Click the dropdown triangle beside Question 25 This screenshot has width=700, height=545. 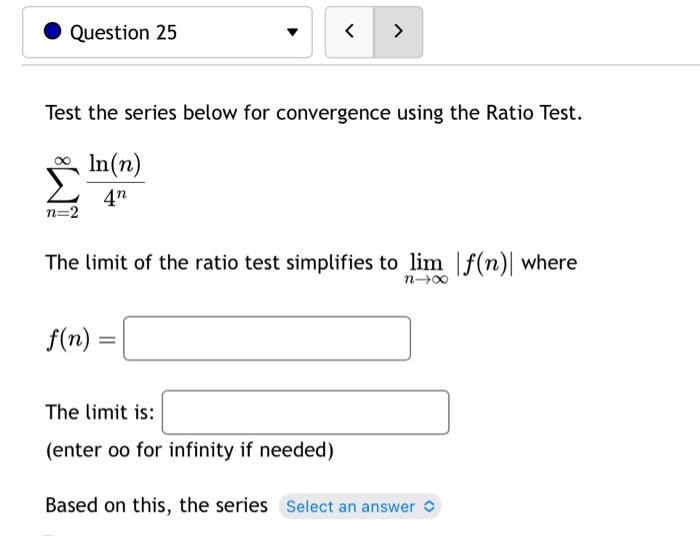point(292,32)
